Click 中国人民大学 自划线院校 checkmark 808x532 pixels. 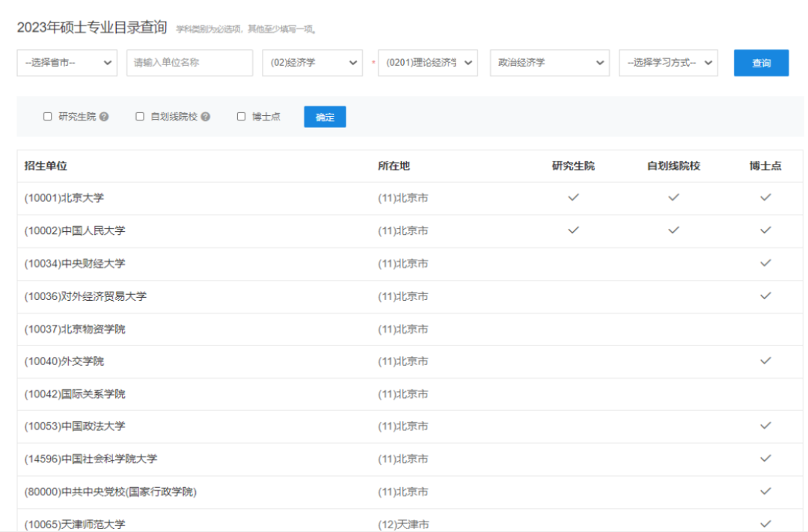(673, 230)
